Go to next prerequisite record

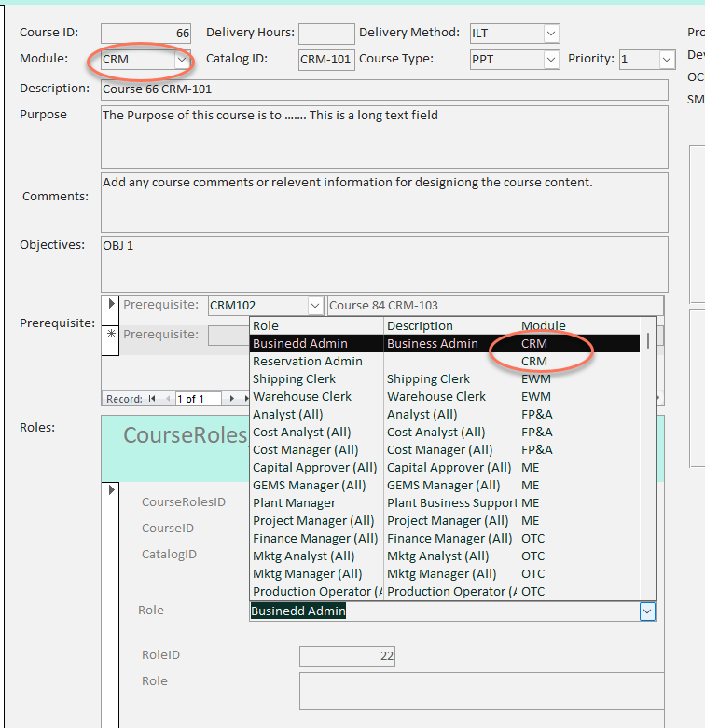231,399
